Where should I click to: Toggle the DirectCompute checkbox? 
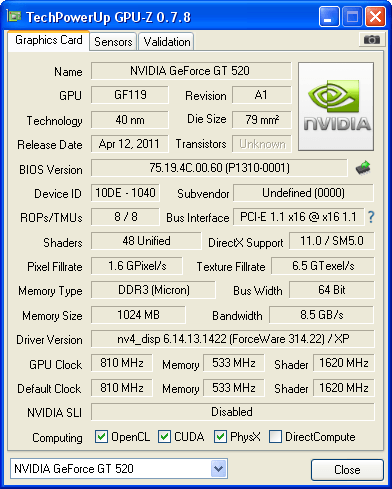(275, 436)
